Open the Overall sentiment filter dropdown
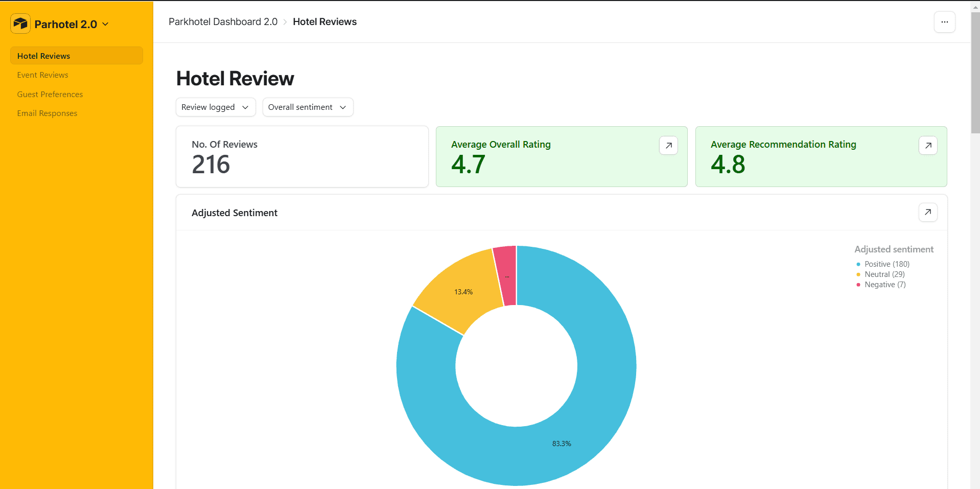The image size is (980, 489). (308, 107)
